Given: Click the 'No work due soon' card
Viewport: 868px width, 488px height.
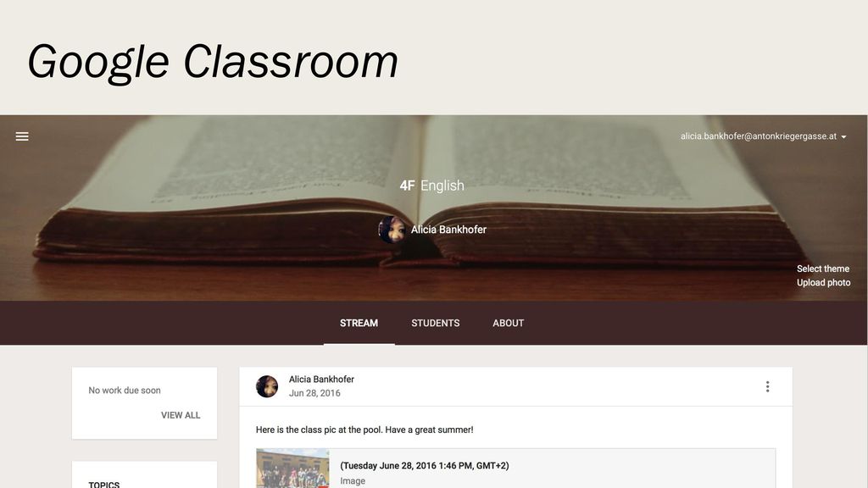Looking at the screenshot, I should pyautogui.click(x=144, y=403).
